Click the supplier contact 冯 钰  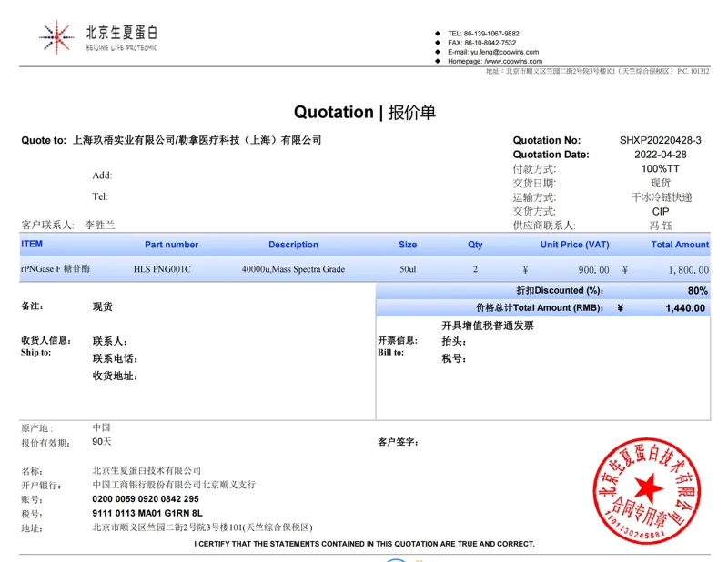coord(661,226)
